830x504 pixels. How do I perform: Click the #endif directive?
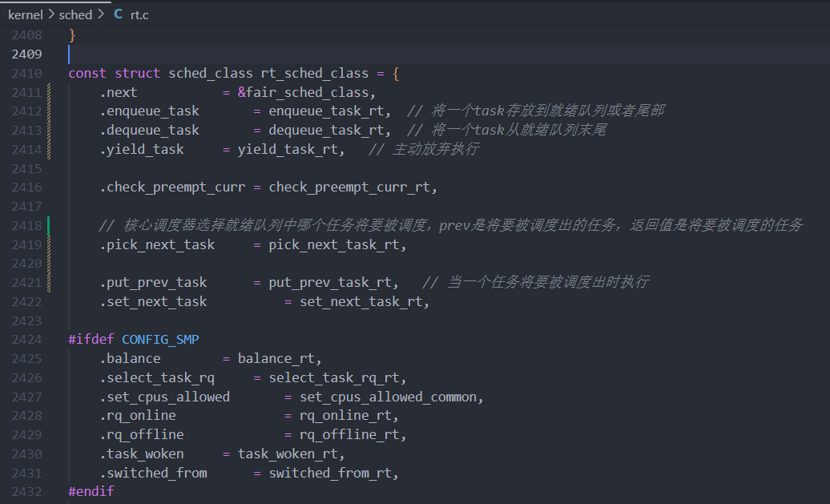(x=91, y=491)
